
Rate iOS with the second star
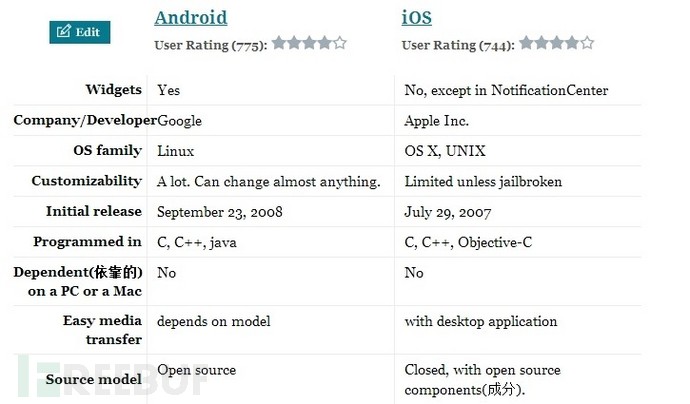pyautogui.click(x=542, y=43)
